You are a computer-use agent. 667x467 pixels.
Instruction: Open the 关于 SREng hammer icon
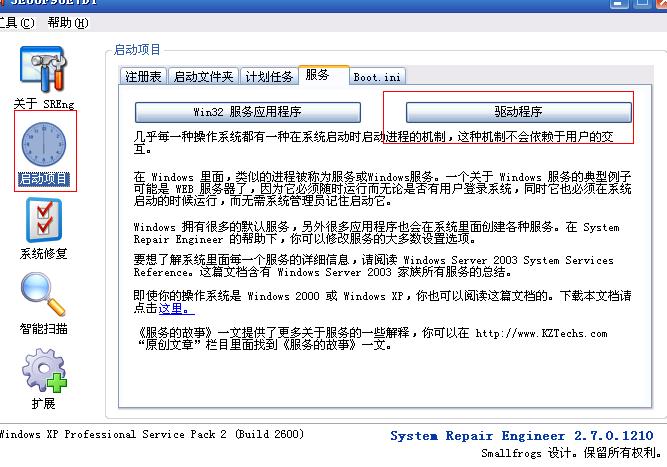coord(43,69)
